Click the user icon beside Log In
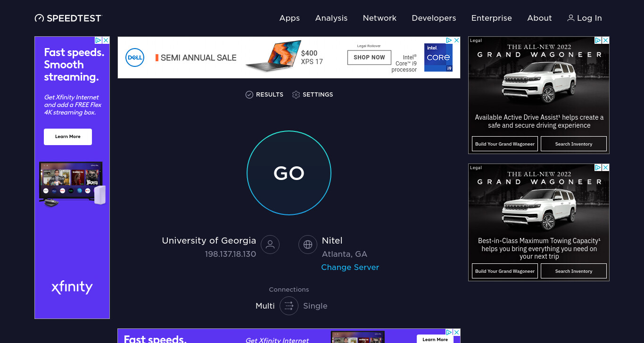The height and width of the screenshot is (343, 644). pyautogui.click(x=571, y=18)
